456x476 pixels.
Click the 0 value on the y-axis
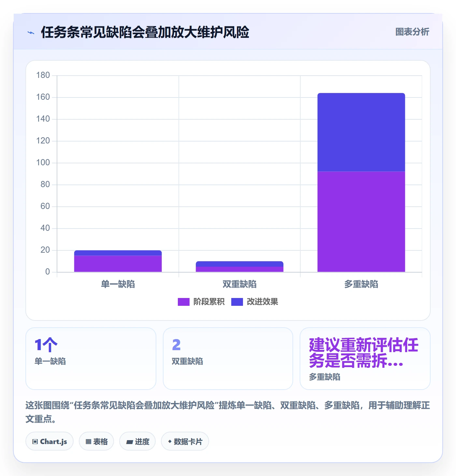pyautogui.click(x=48, y=272)
